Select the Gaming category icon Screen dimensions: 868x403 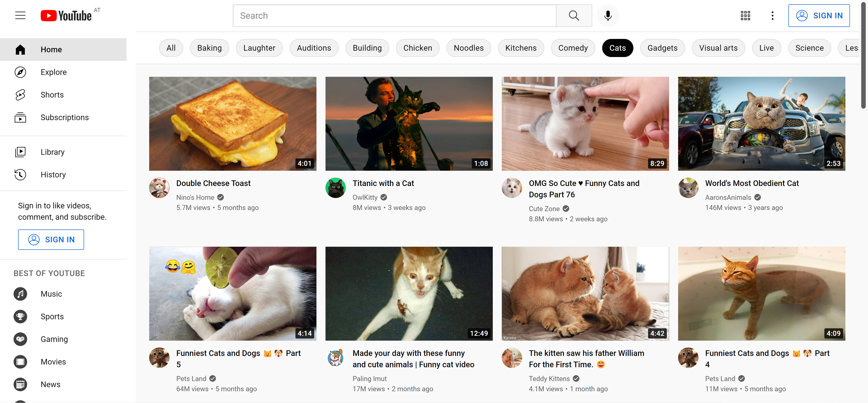(20, 339)
